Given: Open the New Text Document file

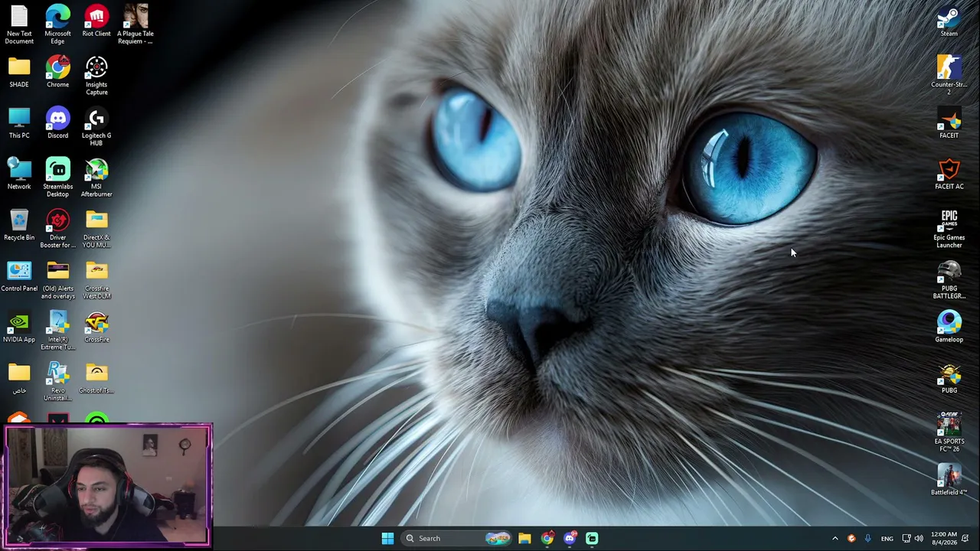Looking at the screenshot, I should pos(19,24).
